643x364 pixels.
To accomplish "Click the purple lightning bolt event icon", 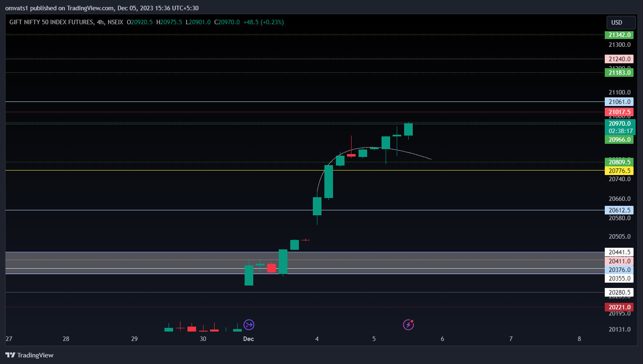I will pos(408,325).
